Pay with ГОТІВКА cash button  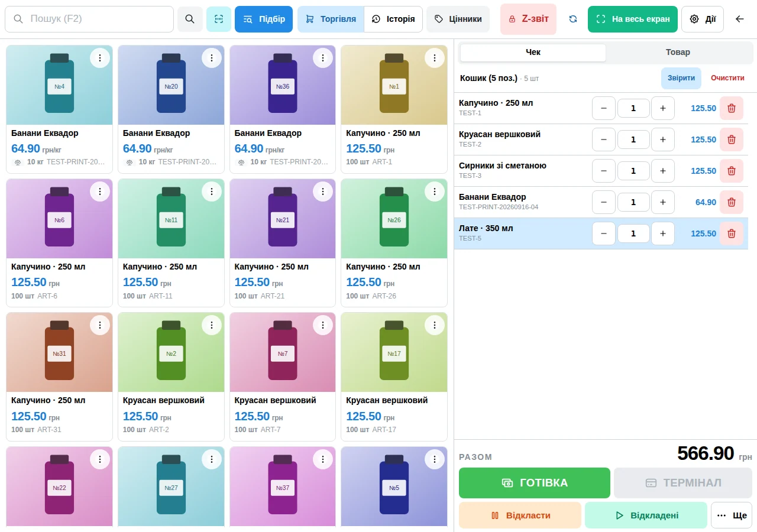click(535, 483)
